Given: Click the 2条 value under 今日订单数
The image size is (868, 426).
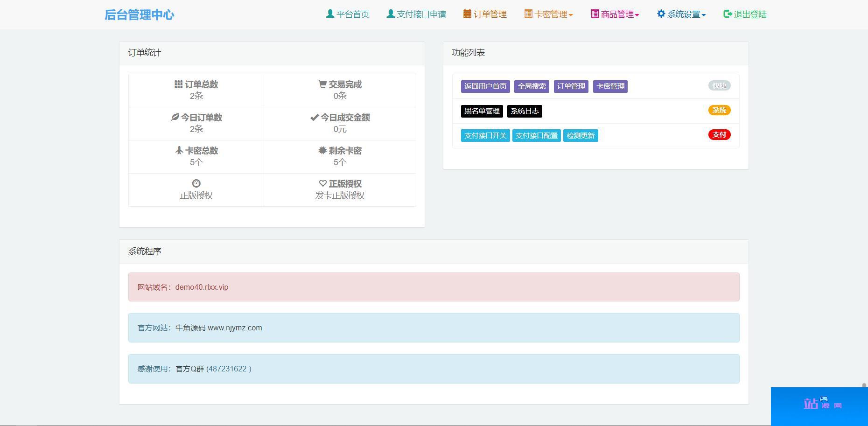Looking at the screenshot, I should coord(196,129).
